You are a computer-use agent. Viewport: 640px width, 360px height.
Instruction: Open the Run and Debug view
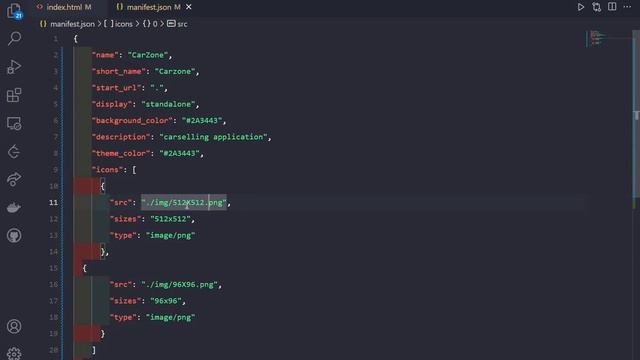[14, 67]
